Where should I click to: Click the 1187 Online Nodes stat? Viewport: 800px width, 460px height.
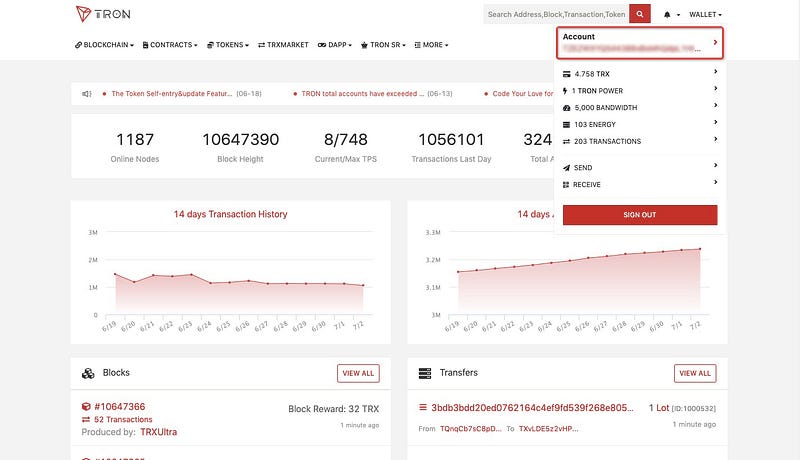tap(135, 147)
